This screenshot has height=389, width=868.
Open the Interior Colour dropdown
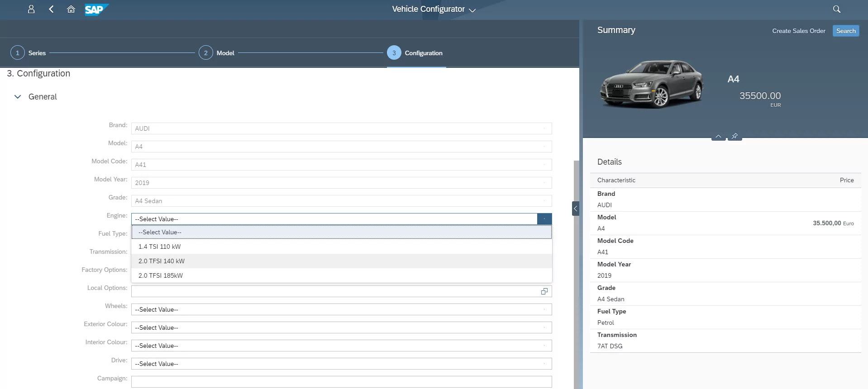click(x=342, y=346)
